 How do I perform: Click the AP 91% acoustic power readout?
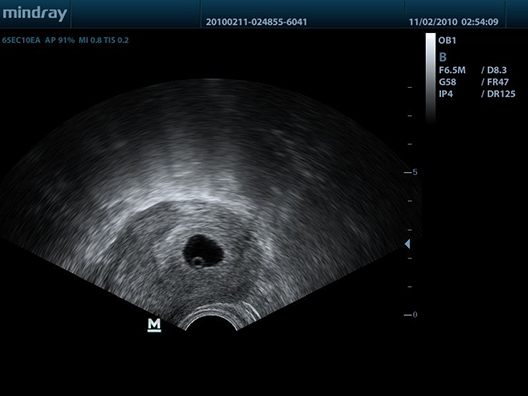[60, 40]
